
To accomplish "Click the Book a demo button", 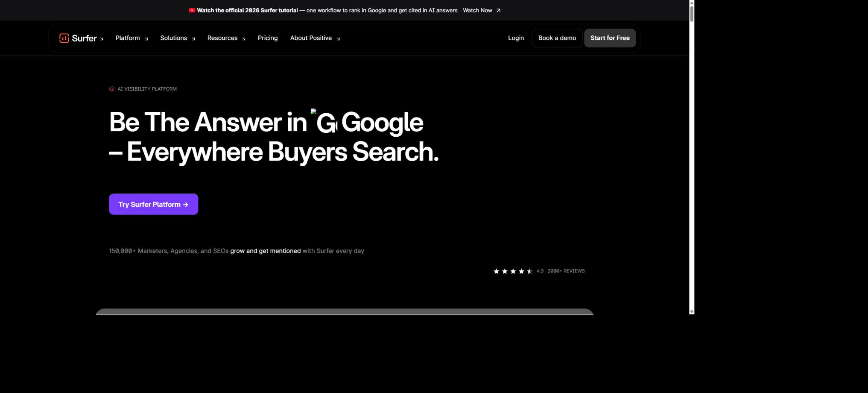I will point(557,38).
